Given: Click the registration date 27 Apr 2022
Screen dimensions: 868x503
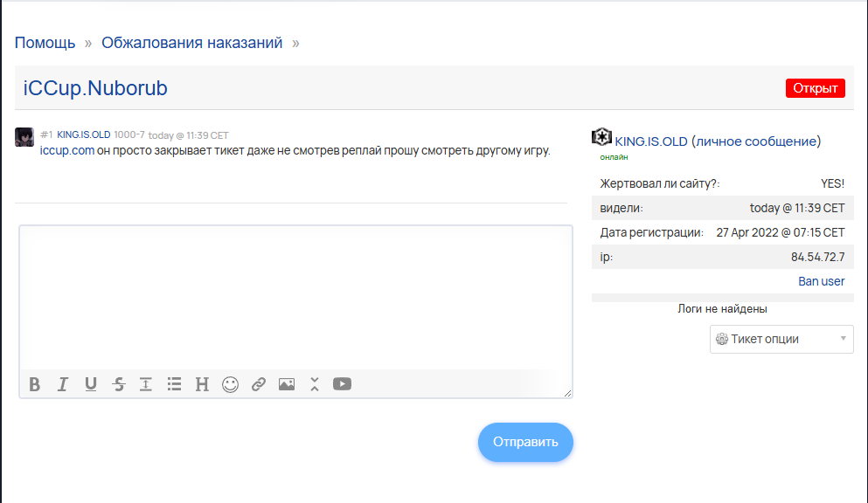Looking at the screenshot, I should coord(780,232).
